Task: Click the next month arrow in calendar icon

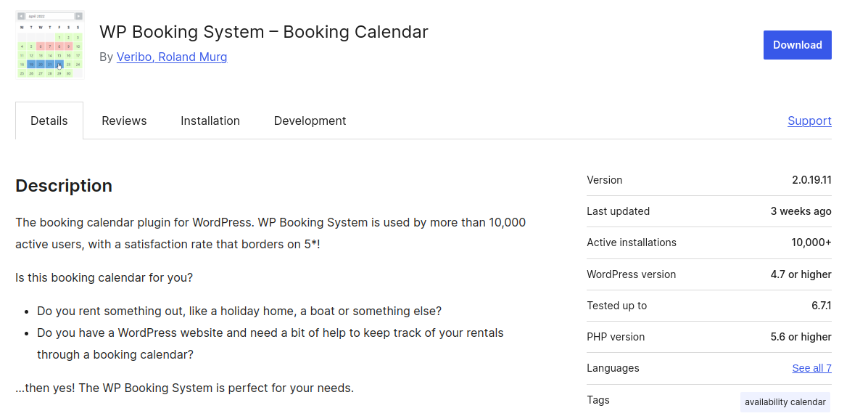Action: (78, 16)
